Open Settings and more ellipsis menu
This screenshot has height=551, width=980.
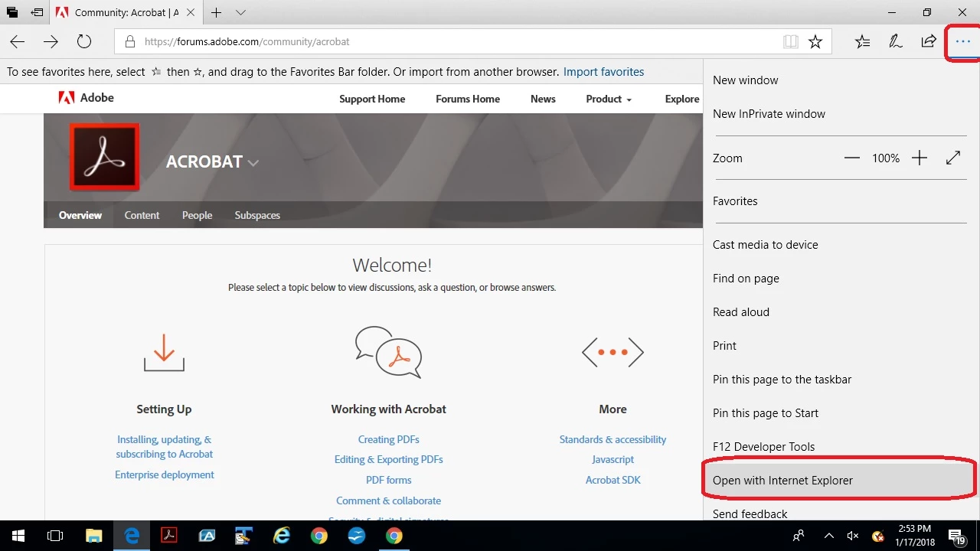[962, 42]
